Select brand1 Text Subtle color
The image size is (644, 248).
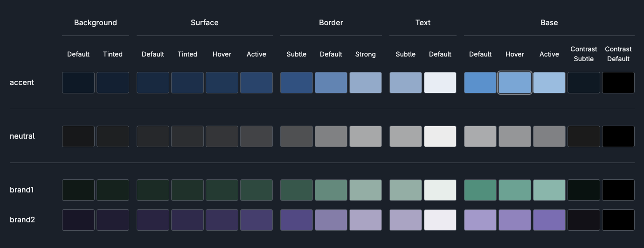[406, 190]
